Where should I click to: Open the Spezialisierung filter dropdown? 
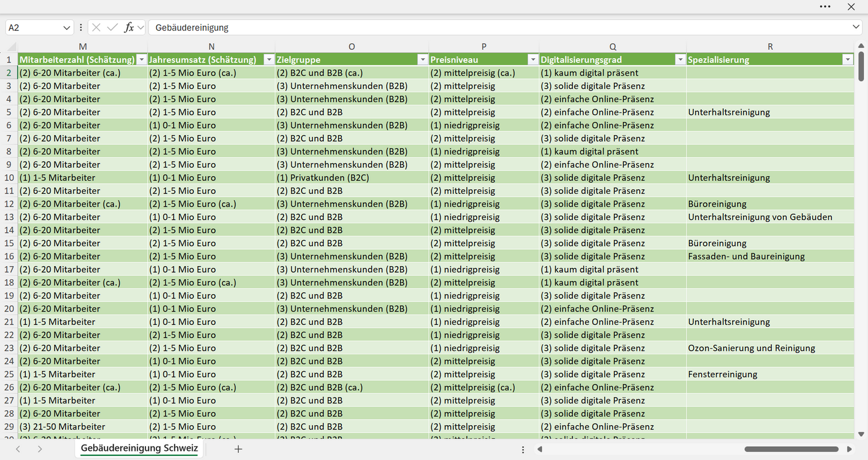pyautogui.click(x=848, y=59)
